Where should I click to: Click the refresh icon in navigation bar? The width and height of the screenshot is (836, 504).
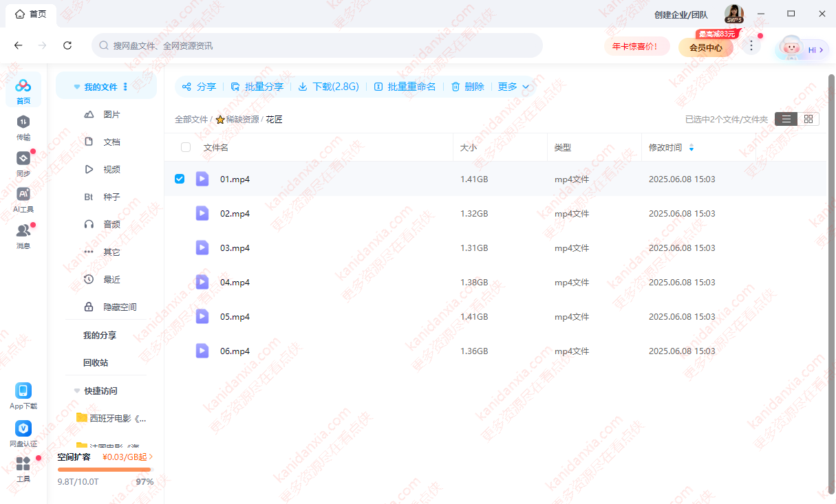point(67,45)
